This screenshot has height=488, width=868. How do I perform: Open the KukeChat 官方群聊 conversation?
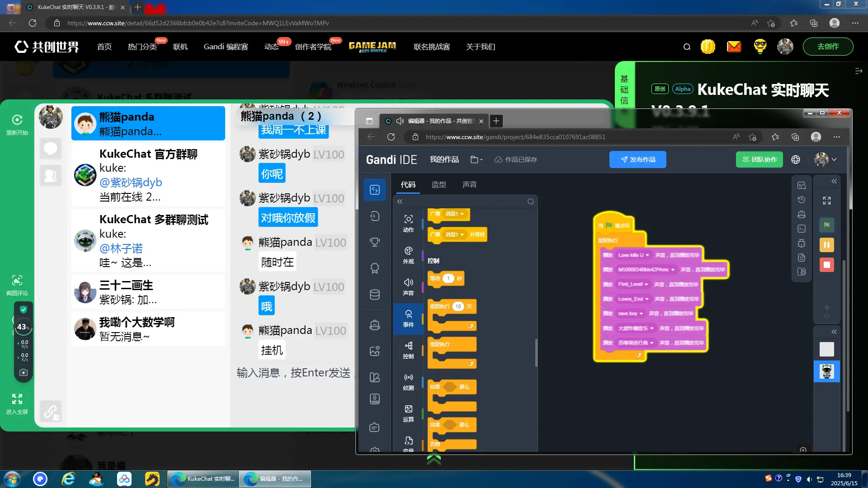pos(148,175)
